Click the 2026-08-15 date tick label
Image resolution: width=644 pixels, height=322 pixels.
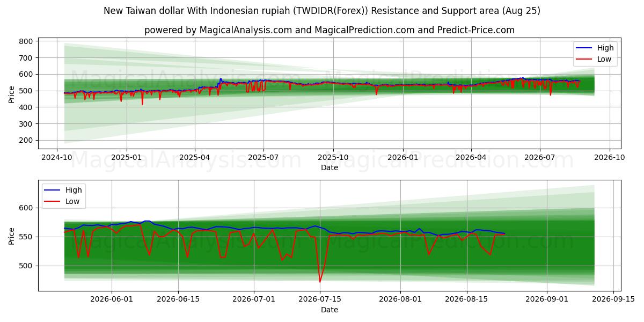click(467, 299)
